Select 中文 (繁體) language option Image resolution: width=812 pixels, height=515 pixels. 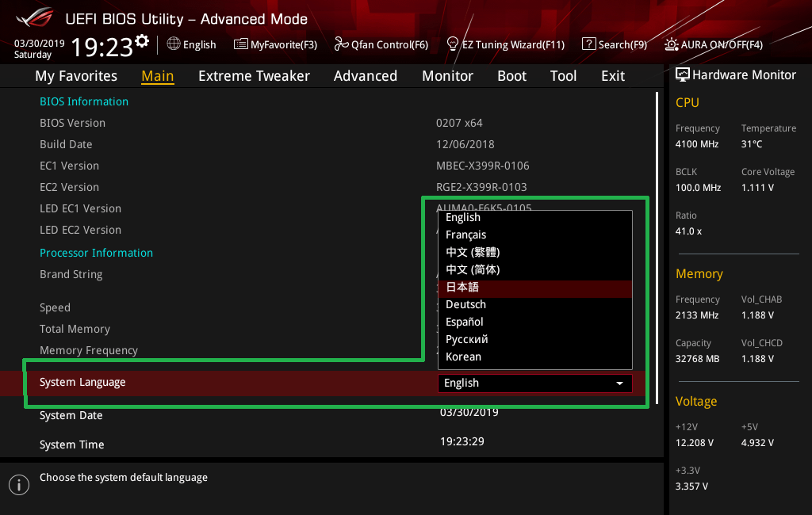tap(535, 252)
